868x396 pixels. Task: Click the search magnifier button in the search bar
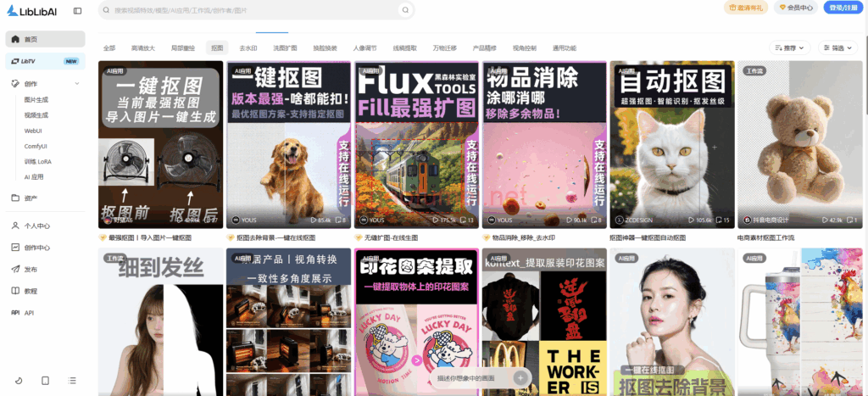click(x=405, y=10)
